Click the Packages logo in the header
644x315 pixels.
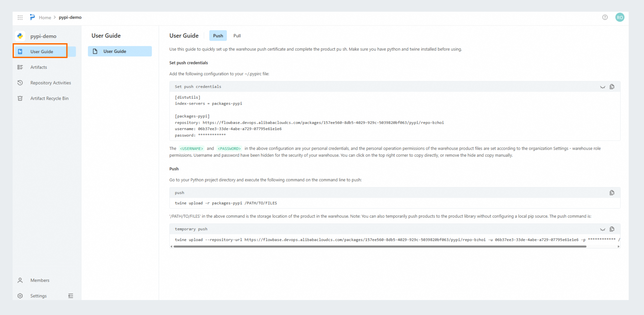click(32, 17)
